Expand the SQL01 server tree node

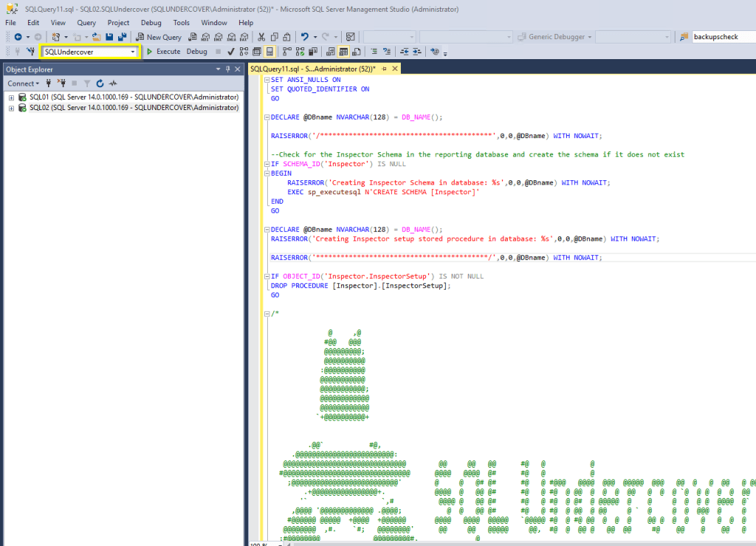pyautogui.click(x=10, y=97)
